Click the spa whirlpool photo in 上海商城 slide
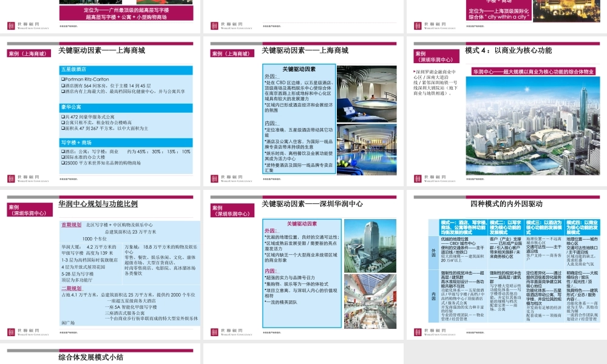 point(367,94)
